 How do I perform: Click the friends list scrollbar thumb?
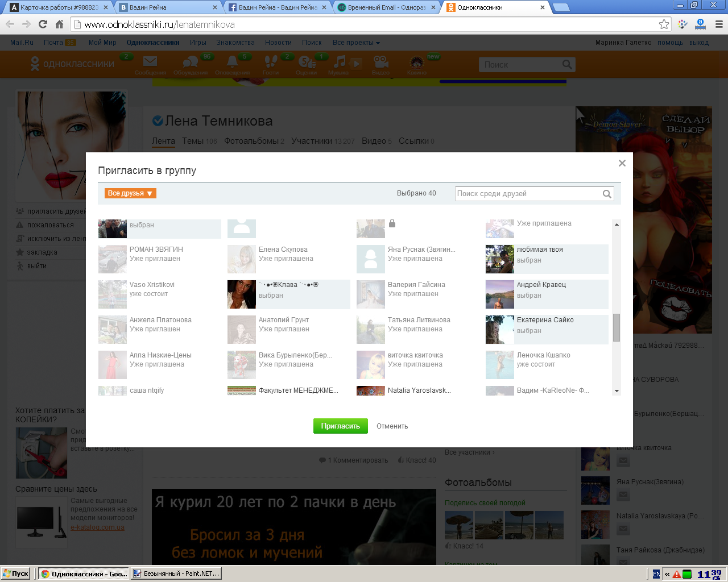pyautogui.click(x=617, y=327)
